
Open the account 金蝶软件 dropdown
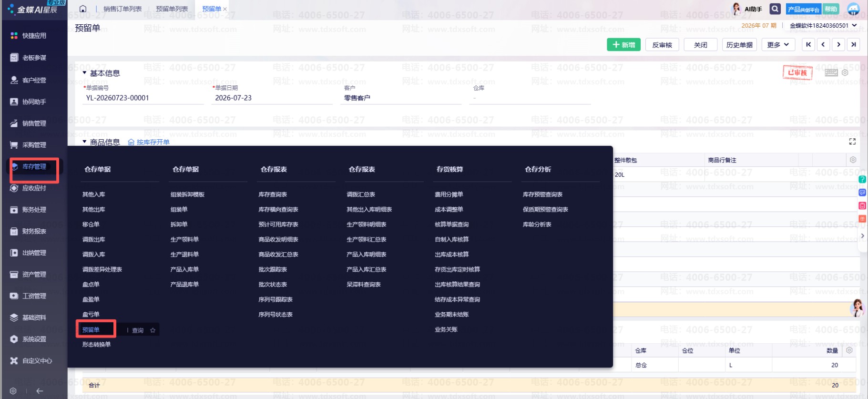coord(823,26)
